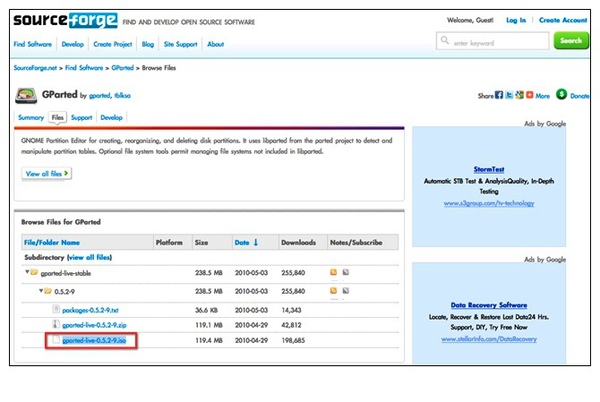Viewport: 600px width, 402px height.
Task: Open SourceForge.net breadcrumb link
Action: tap(35, 68)
